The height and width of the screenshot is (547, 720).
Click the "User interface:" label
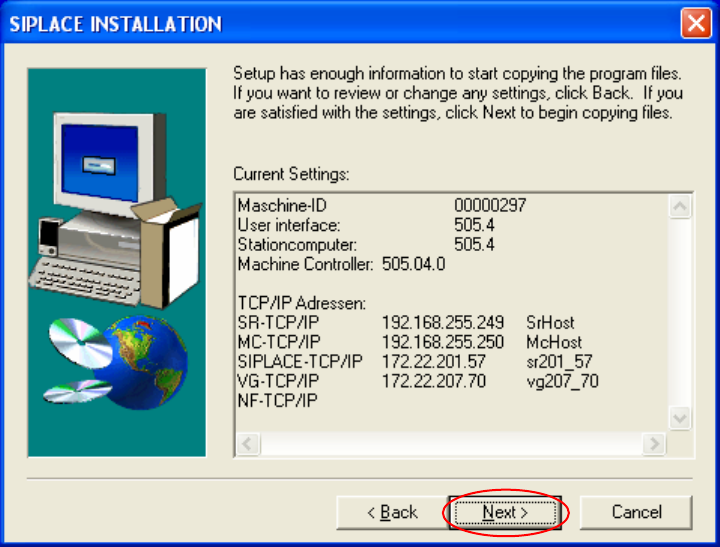click(x=289, y=225)
